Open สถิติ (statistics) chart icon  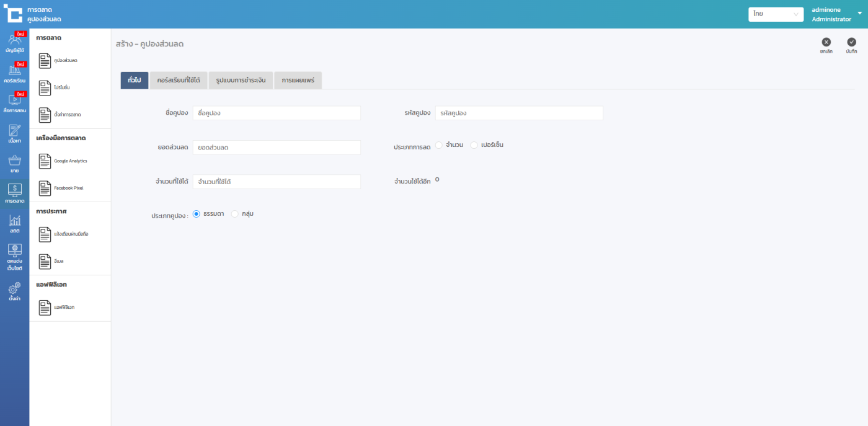pyautogui.click(x=14, y=223)
